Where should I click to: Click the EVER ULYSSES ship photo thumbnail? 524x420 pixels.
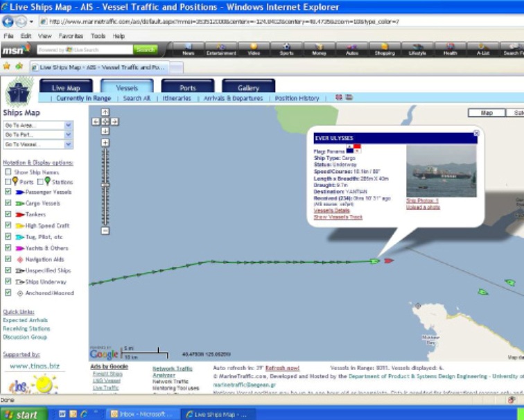click(x=441, y=170)
